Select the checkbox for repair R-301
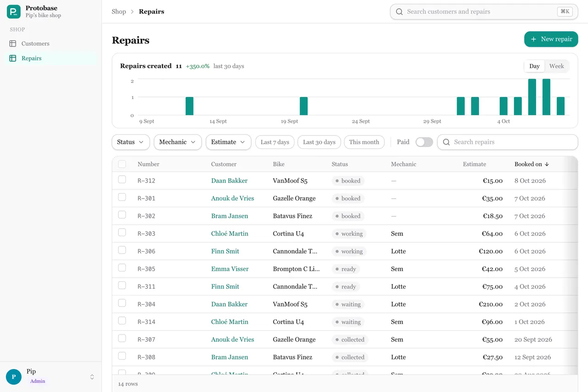 (x=122, y=197)
